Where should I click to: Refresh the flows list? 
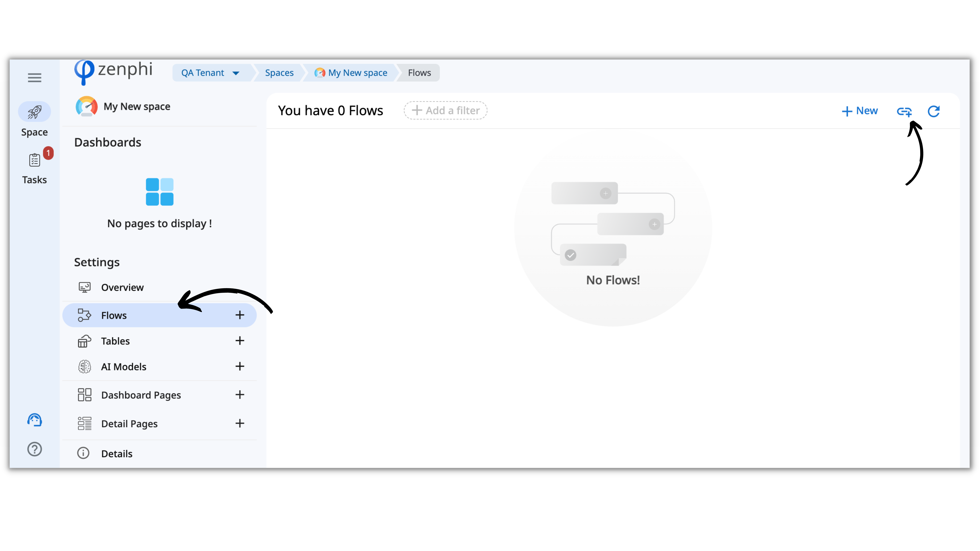(934, 111)
